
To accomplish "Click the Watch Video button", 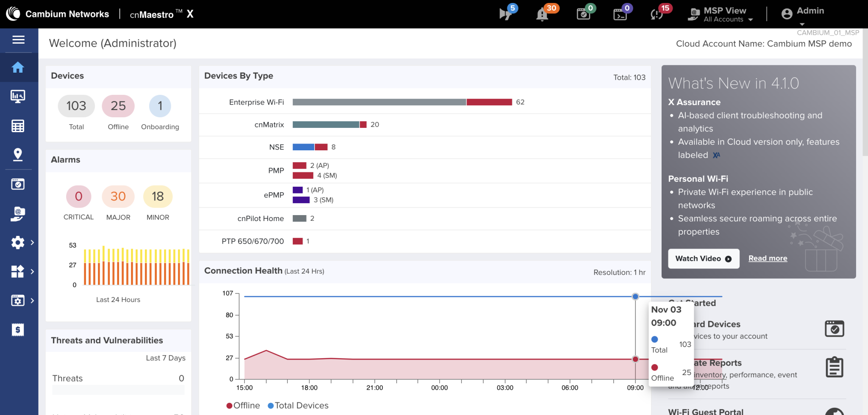I will tap(703, 258).
